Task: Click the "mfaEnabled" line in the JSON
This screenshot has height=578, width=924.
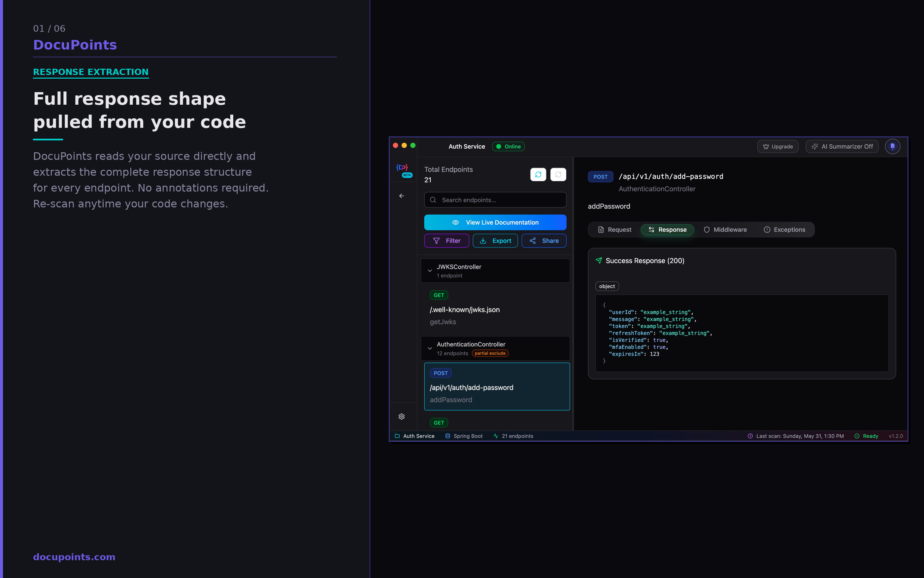Action: (639, 347)
